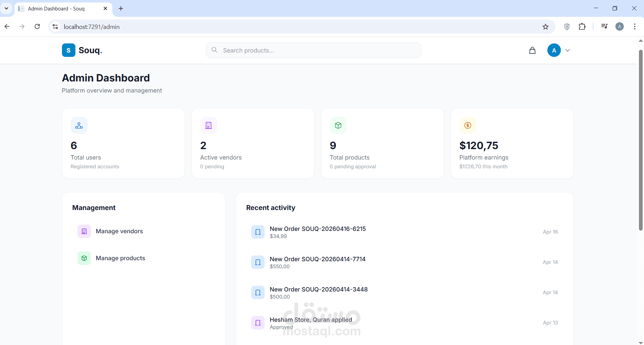Open the shopping bag cart icon
Screen dimensions: 644x345
point(532,50)
